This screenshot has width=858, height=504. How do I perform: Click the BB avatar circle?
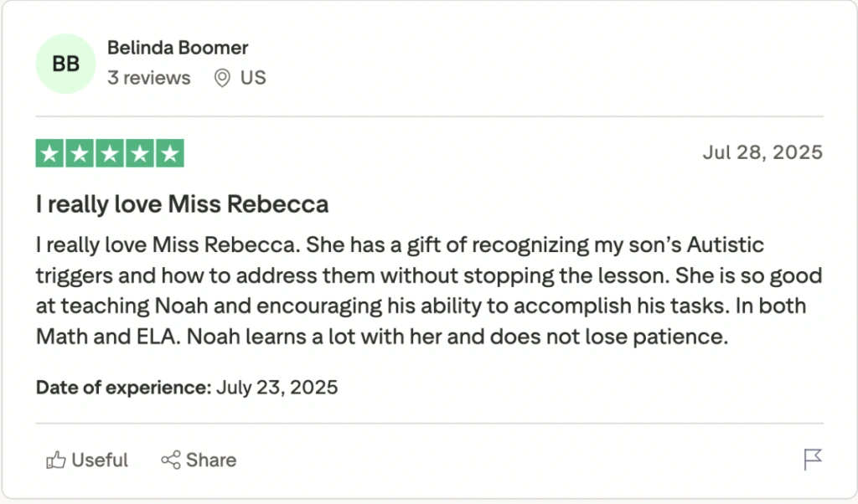(65, 64)
